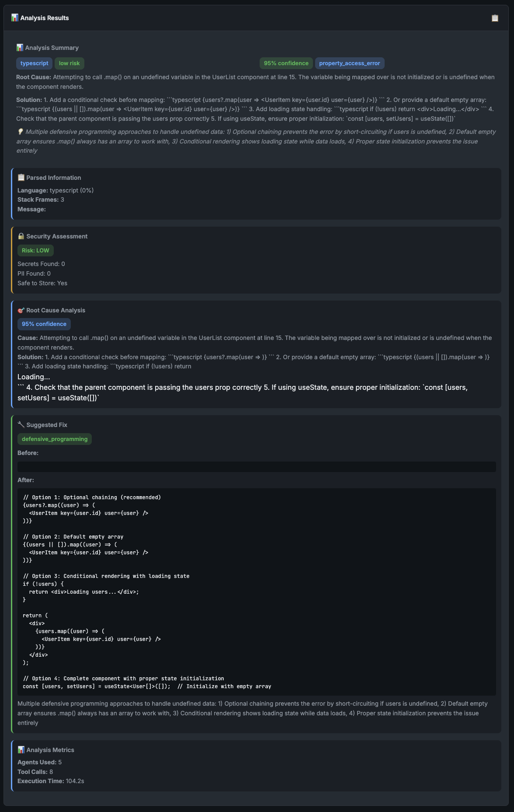Click the Parsed Information clipboard icon

pos(21,178)
